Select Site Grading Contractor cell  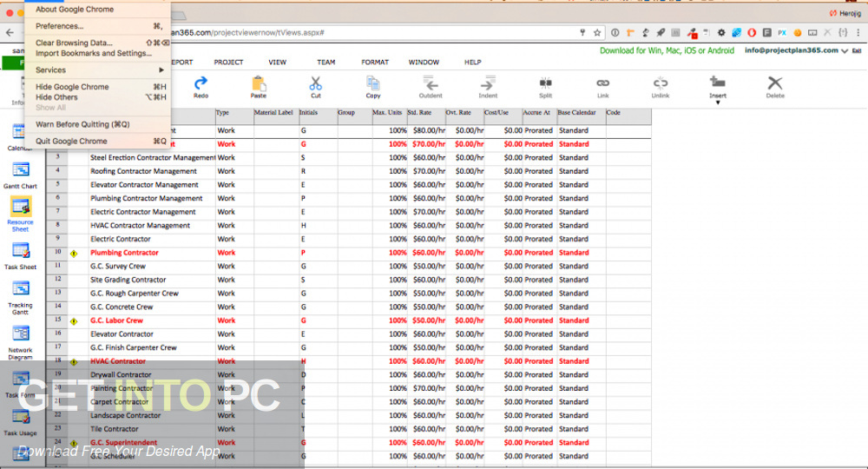pyautogui.click(x=152, y=280)
